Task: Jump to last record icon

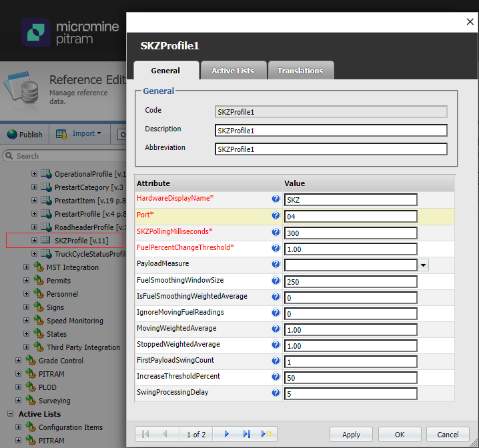Action: 247,433
